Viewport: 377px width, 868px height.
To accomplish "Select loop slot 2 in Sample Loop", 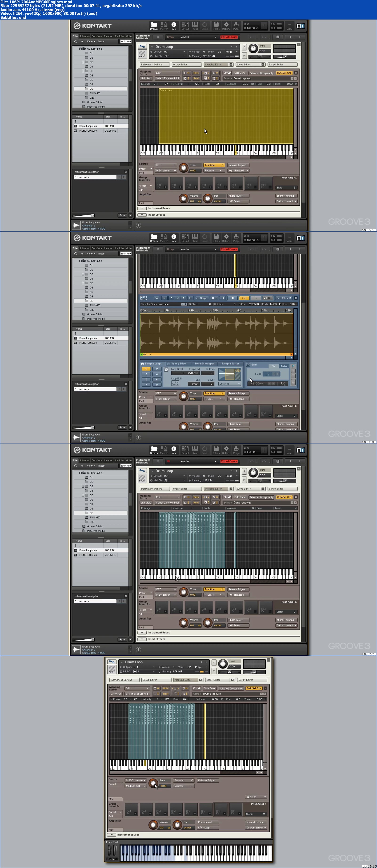I will [157, 369].
